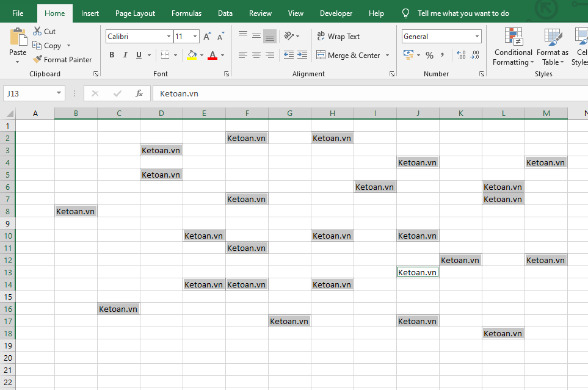
Task: Open the Page Layout tab
Action: pos(135,13)
